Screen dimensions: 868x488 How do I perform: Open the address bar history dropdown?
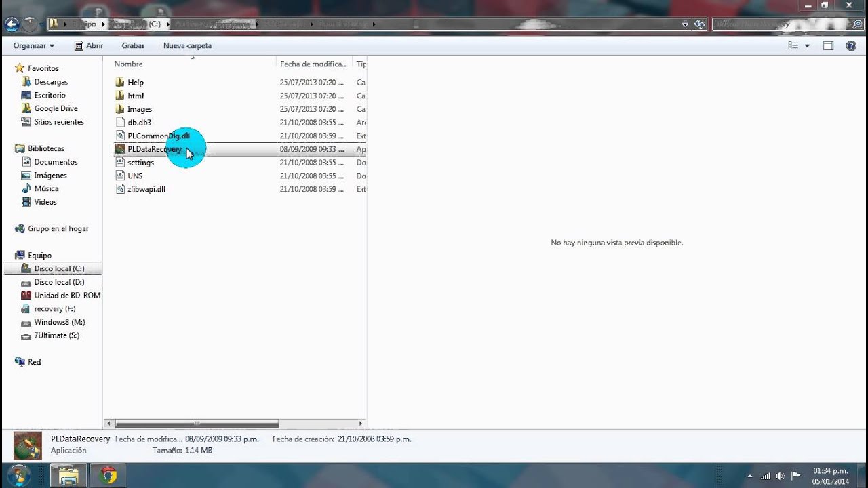click(685, 24)
